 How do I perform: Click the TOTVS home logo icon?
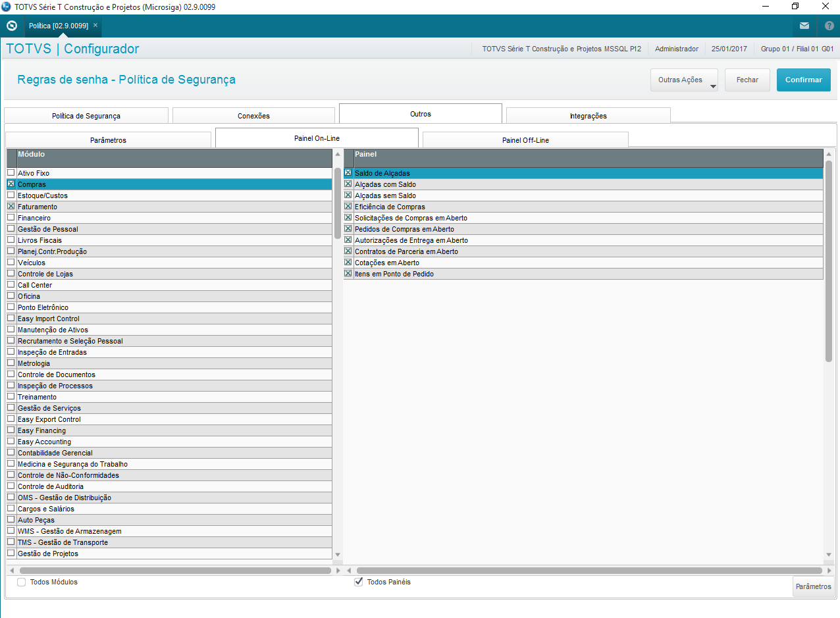tap(11, 26)
